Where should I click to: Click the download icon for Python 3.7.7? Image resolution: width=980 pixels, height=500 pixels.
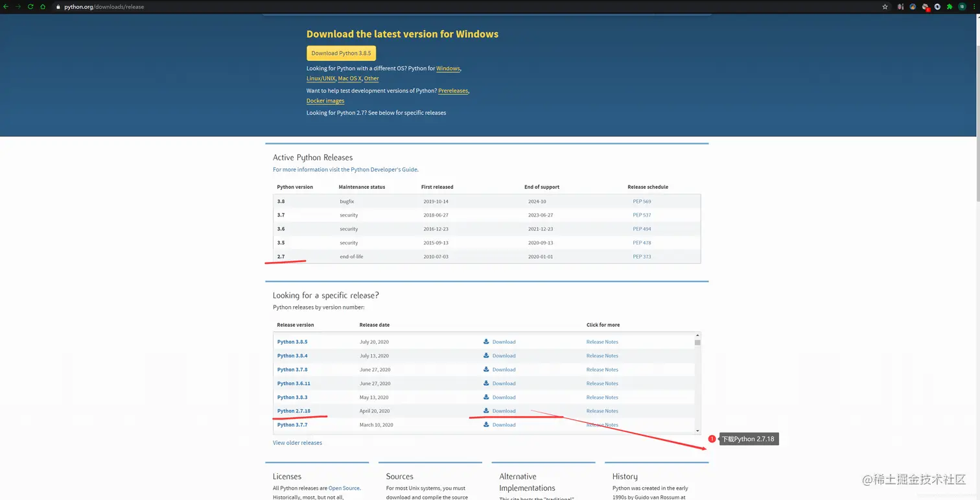pyautogui.click(x=486, y=425)
